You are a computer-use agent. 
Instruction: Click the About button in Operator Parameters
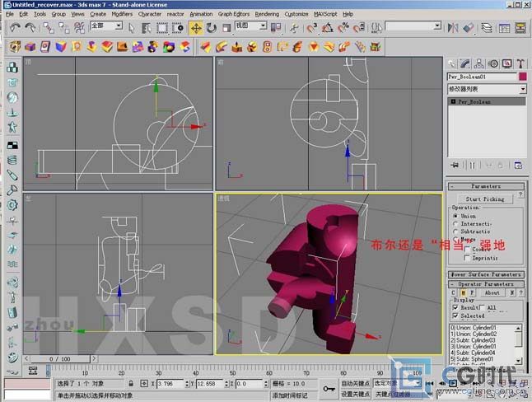pyautogui.click(x=492, y=292)
